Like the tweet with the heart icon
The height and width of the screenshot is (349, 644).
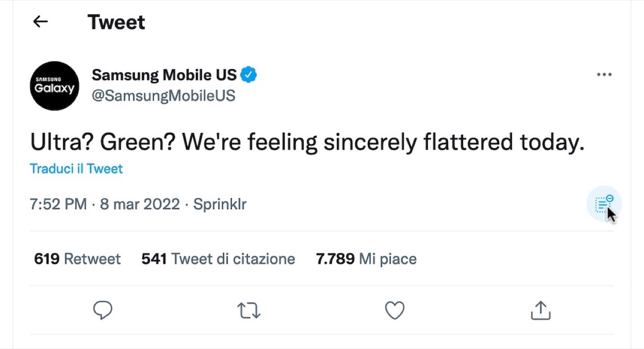[x=394, y=310]
